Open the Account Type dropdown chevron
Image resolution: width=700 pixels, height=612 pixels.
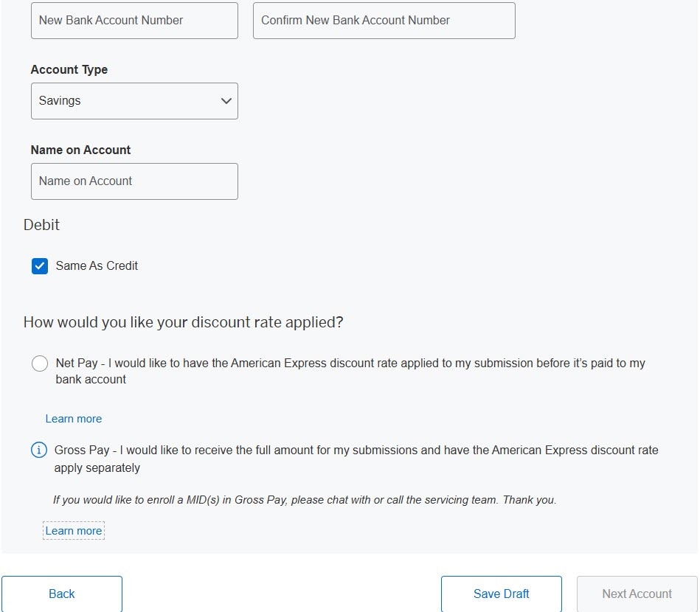[x=226, y=101]
